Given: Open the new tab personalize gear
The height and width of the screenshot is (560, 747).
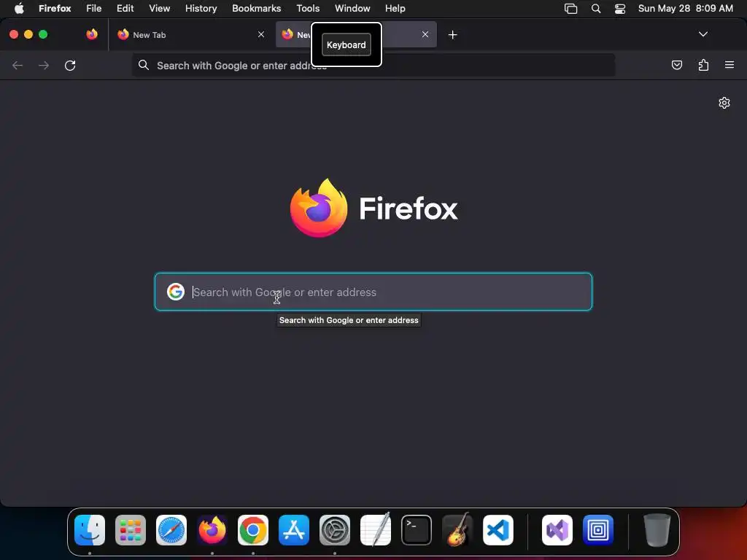Looking at the screenshot, I should (x=724, y=103).
